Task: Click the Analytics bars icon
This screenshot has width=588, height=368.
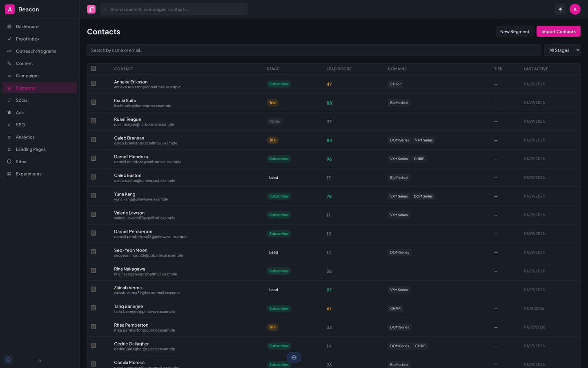Action: click(x=9, y=137)
